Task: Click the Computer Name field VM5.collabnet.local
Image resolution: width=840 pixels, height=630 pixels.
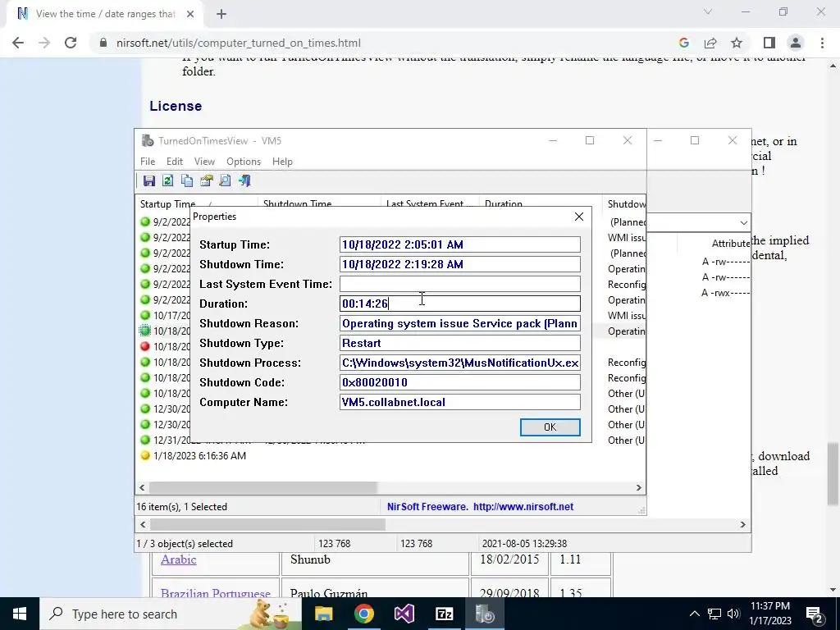Action: (459, 402)
